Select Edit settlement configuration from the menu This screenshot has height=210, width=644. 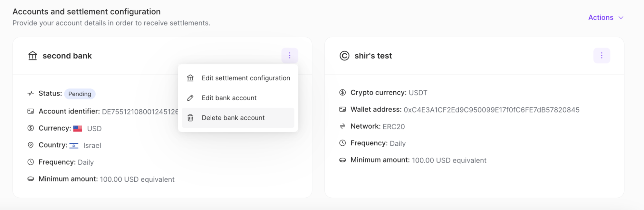(245, 78)
